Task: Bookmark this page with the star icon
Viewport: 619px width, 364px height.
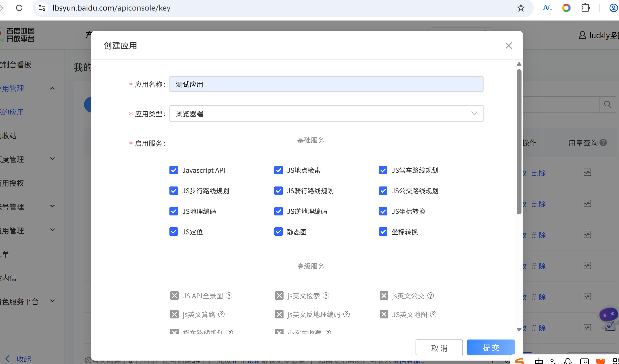Action: coord(521,8)
